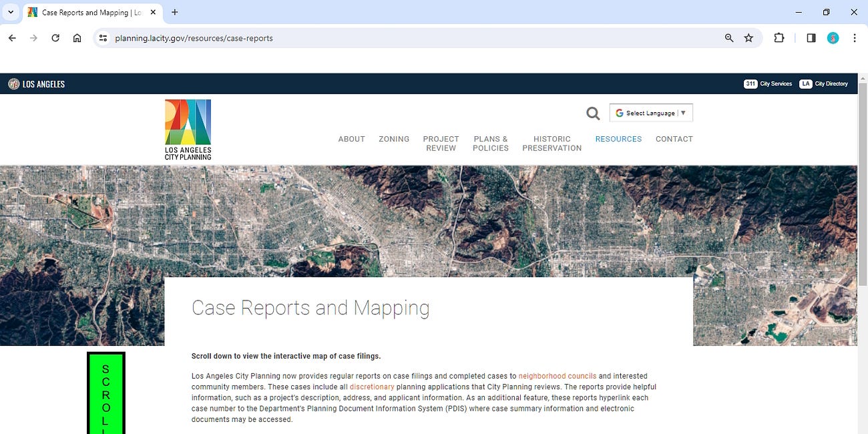This screenshot has width=868, height=434.
Task: Close the Case Reports and Mapping tab
Action: click(x=153, y=12)
